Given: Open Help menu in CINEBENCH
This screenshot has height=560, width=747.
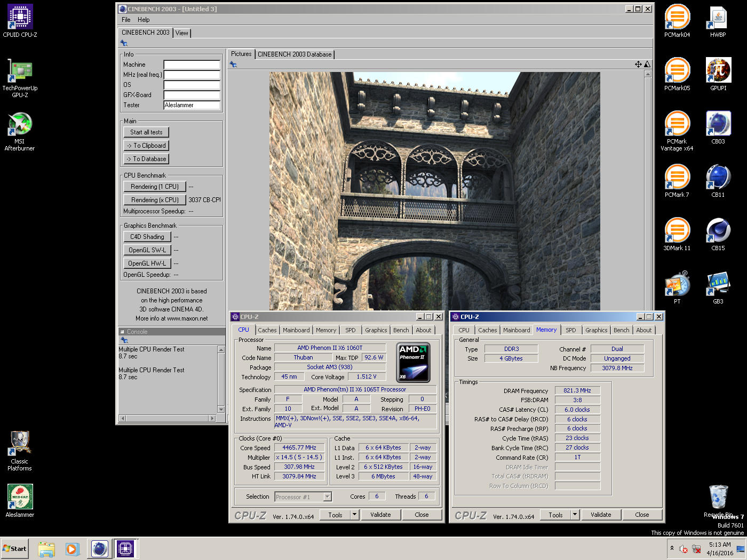Looking at the screenshot, I should tap(144, 20).
